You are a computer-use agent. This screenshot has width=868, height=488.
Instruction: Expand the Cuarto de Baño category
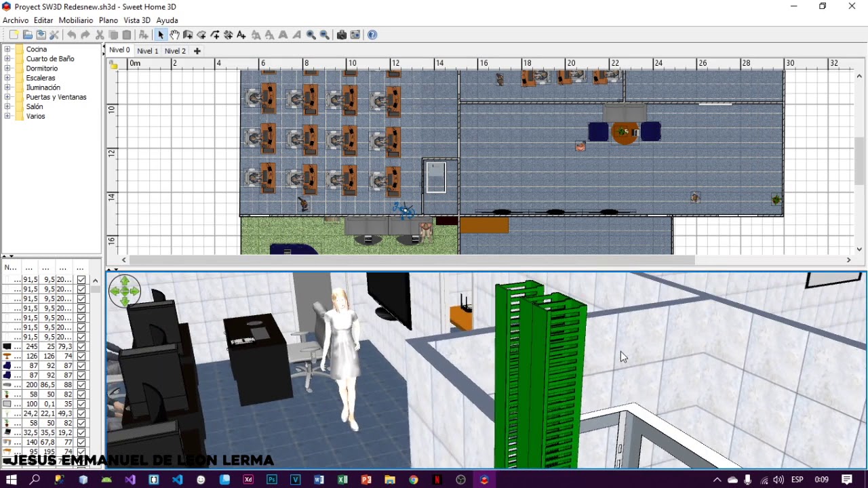coord(7,58)
